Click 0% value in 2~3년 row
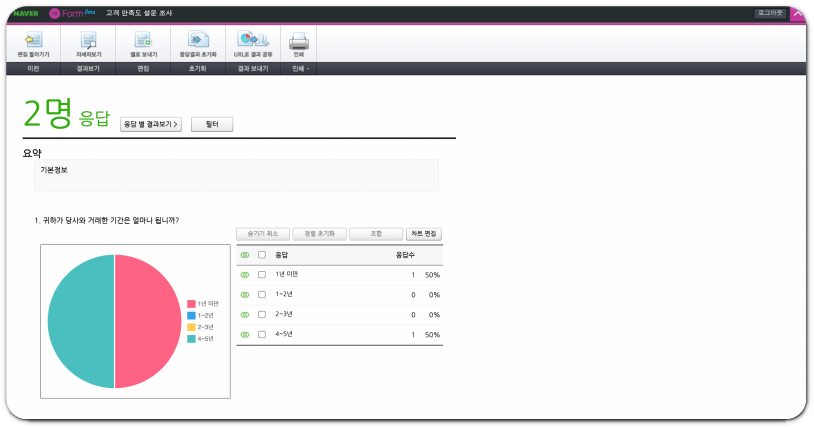This screenshot has height=427, width=814. [435, 315]
